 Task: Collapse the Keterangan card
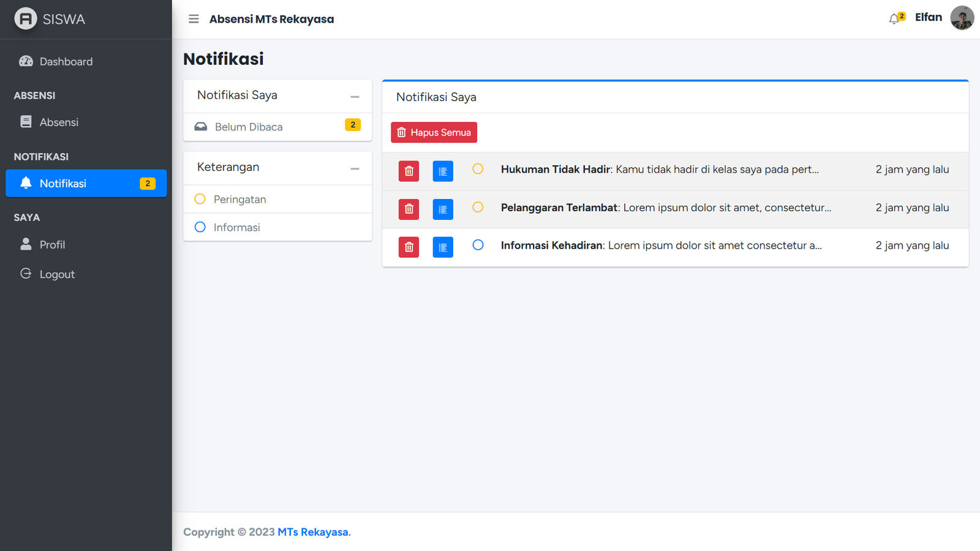(x=355, y=168)
